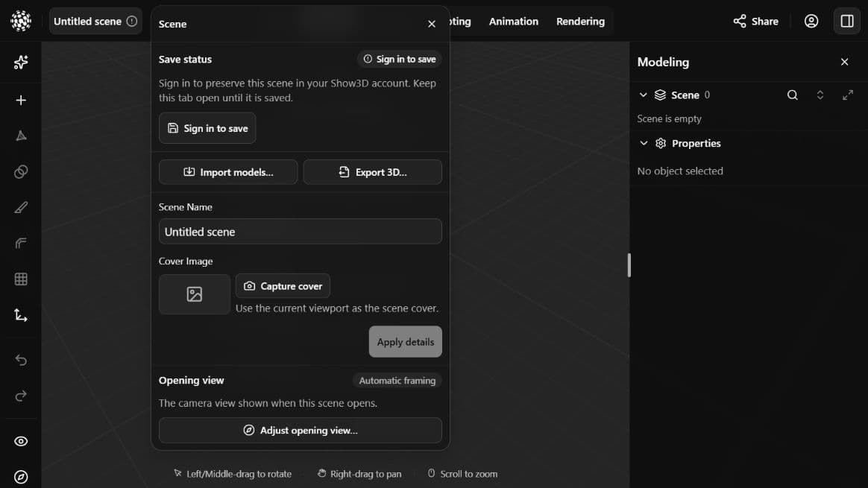This screenshot has width=868, height=488.
Task: Click the Sign in to save status badge
Action: pos(399,59)
